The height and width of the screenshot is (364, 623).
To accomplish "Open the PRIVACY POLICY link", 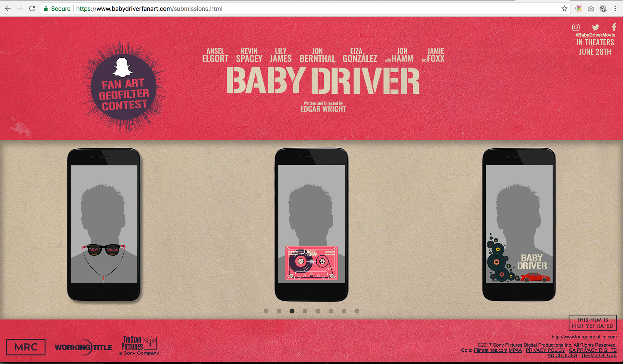I will [545, 350].
